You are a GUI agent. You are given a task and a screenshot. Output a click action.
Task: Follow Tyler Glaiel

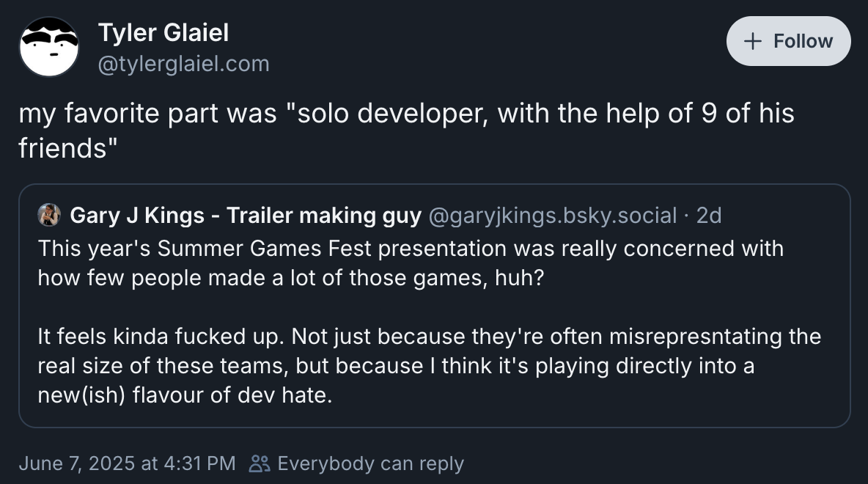pos(788,41)
